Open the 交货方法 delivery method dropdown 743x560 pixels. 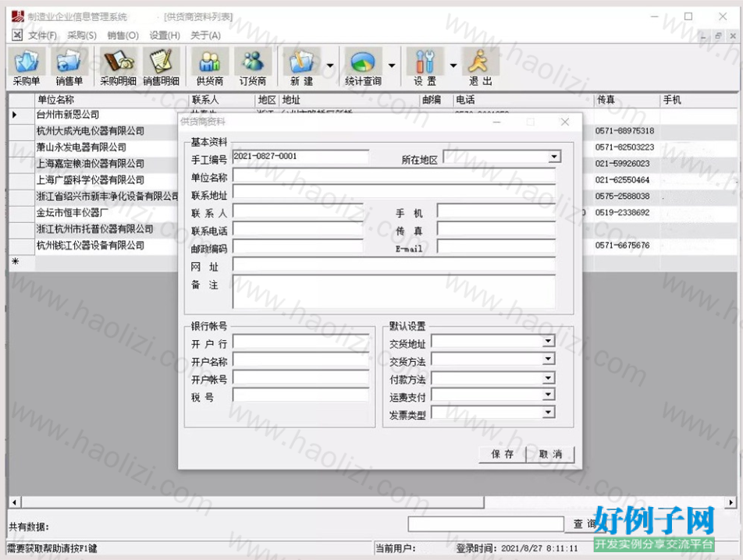(548, 359)
